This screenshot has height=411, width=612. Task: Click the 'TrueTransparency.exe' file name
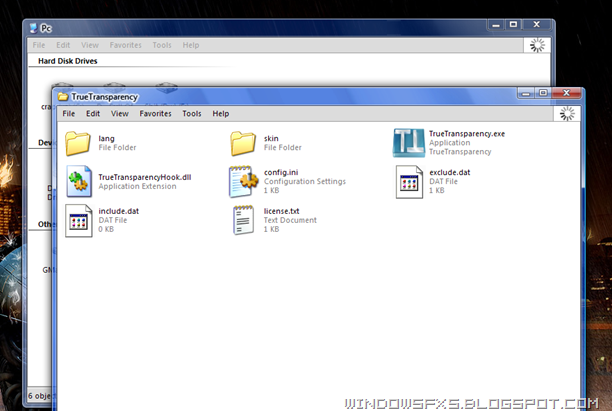pos(467,133)
